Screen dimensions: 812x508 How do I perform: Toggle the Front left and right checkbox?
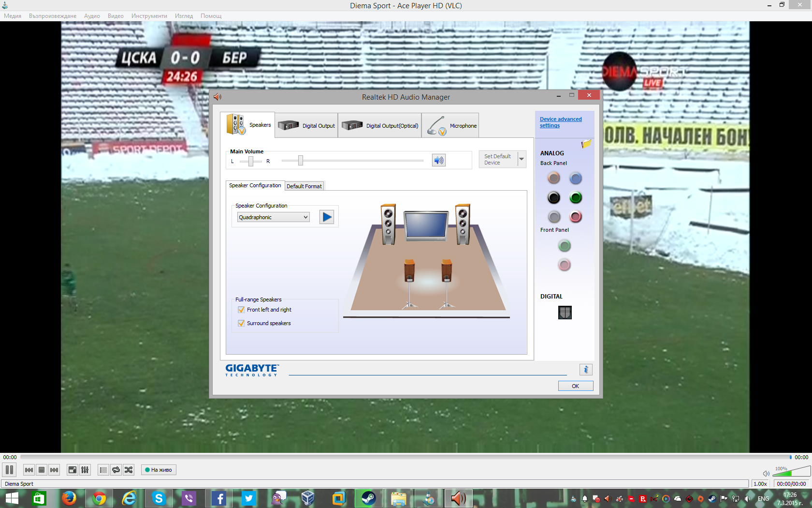(x=241, y=310)
